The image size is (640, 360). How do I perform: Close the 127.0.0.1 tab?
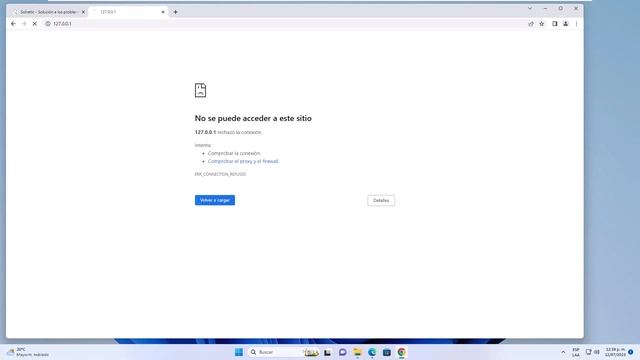pos(163,12)
